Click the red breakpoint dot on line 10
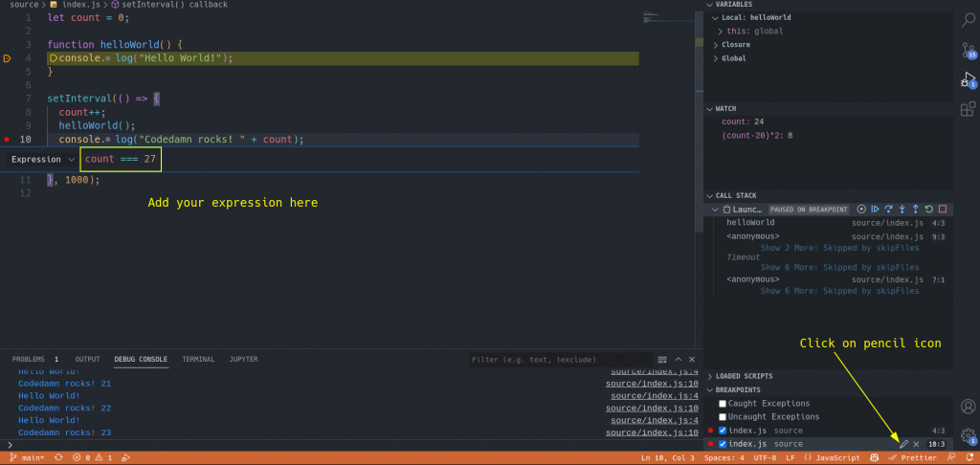Screen dimensions: 980x465 pyautogui.click(x=7, y=140)
